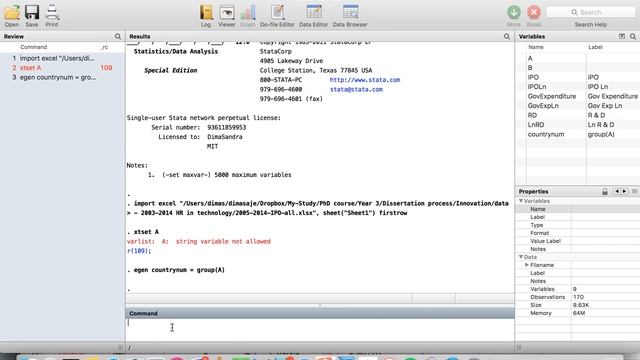Open the stata@stata.com email link
This screenshot has width=640, height=360.
tap(356, 89)
